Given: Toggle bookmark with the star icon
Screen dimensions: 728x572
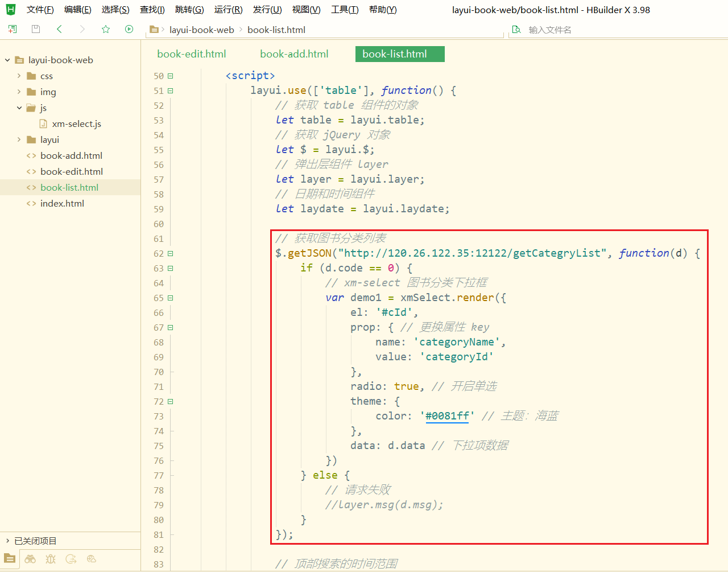Looking at the screenshot, I should (x=106, y=29).
